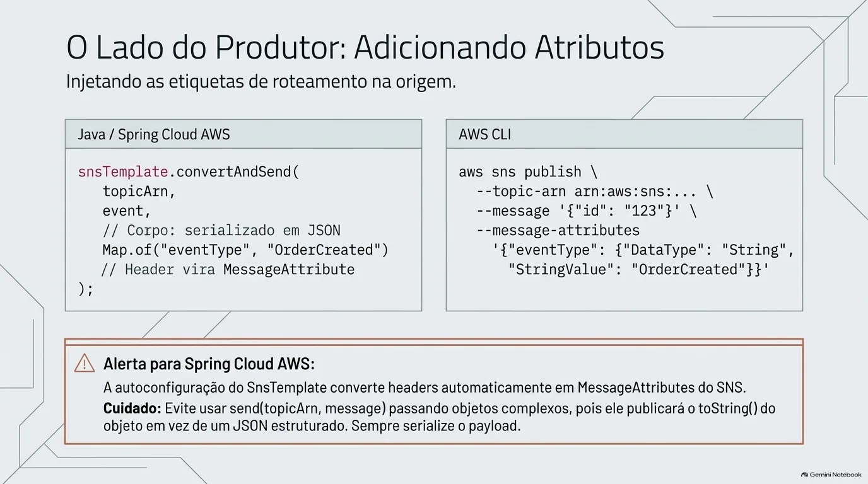
Task: Click the sentence starting "A autoconfiguração do SnsTemplate"
Action: coord(425,387)
